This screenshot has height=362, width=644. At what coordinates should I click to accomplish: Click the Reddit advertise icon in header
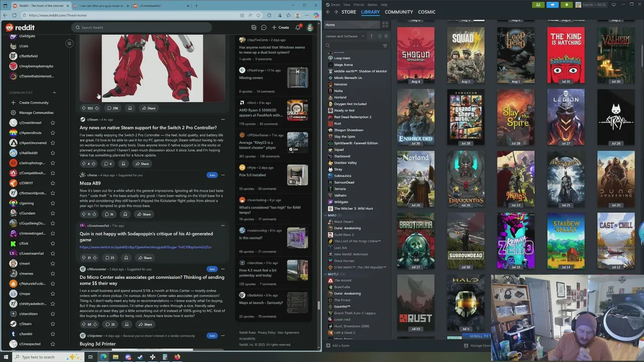point(254,28)
